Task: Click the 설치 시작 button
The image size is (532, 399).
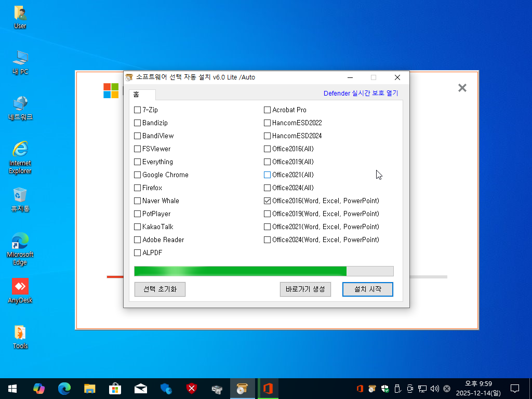Action: 368,289
